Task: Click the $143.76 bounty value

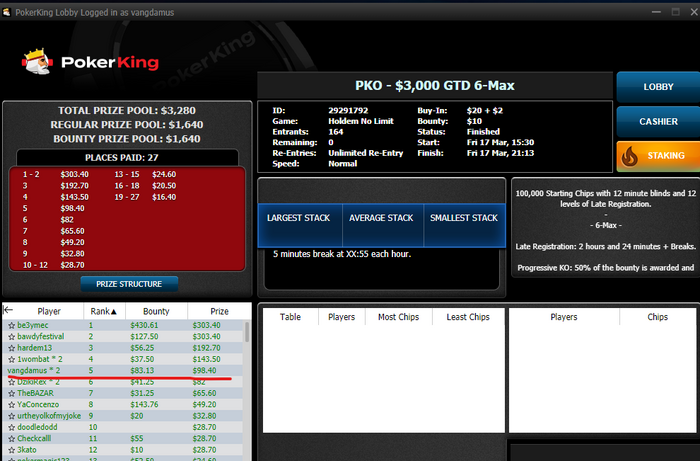Action: coord(144,405)
